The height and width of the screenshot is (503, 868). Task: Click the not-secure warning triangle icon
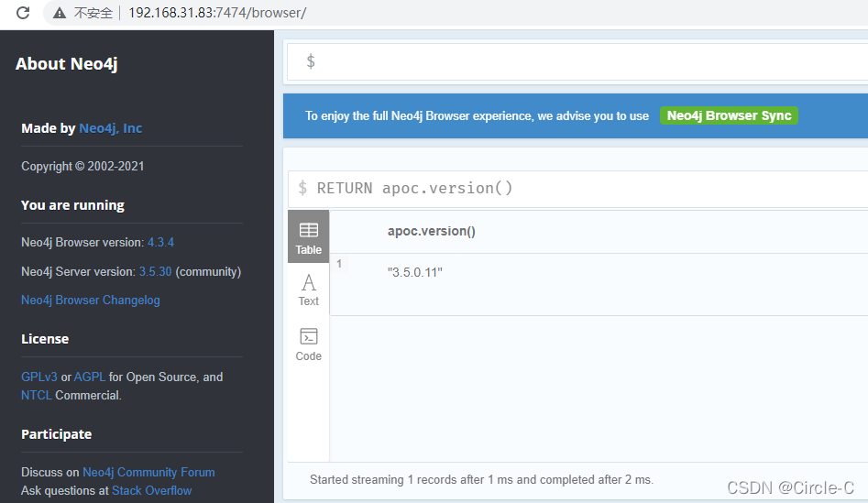(x=60, y=13)
